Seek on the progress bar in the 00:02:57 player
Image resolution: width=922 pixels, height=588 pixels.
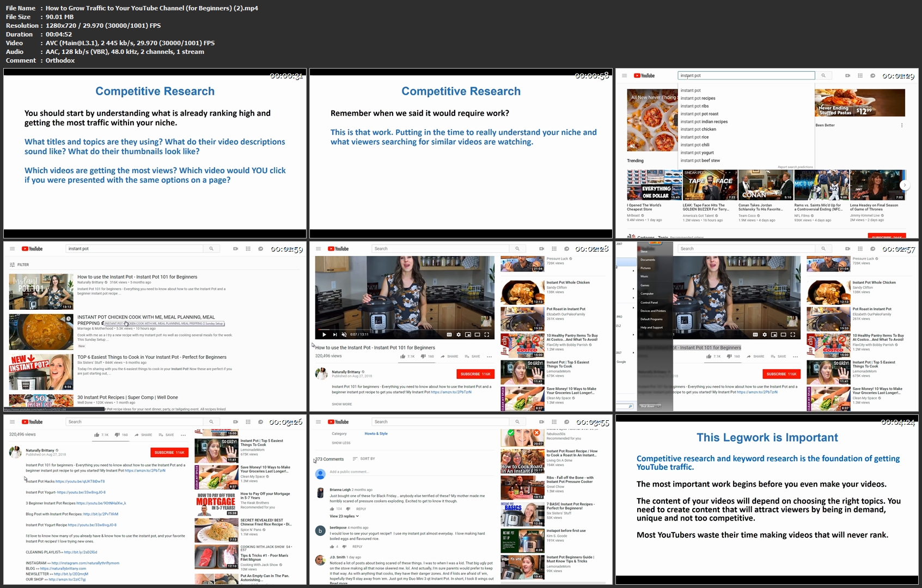pyautogui.click(x=736, y=328)
